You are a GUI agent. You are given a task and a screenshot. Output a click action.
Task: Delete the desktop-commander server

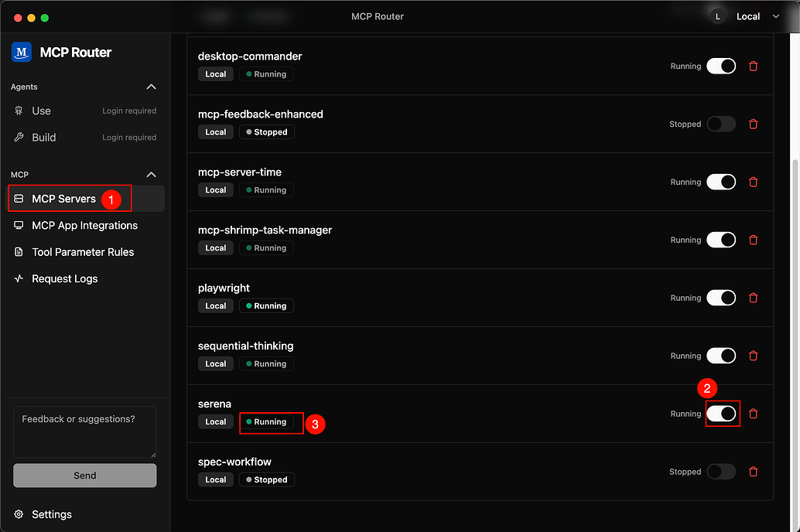753,66
